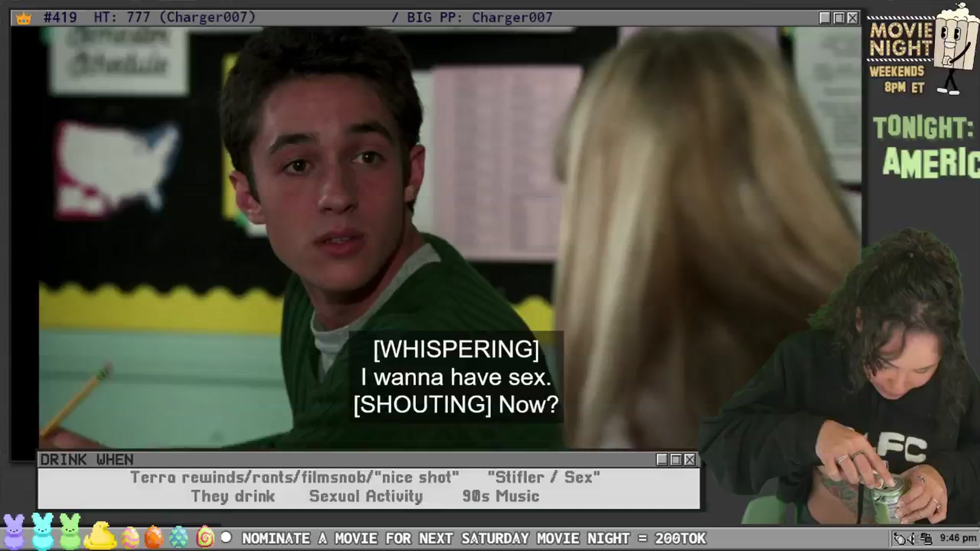
Task: Click the 'WEEKENDS 8PM ET' schedule text
Action: (x=897, y=79)
